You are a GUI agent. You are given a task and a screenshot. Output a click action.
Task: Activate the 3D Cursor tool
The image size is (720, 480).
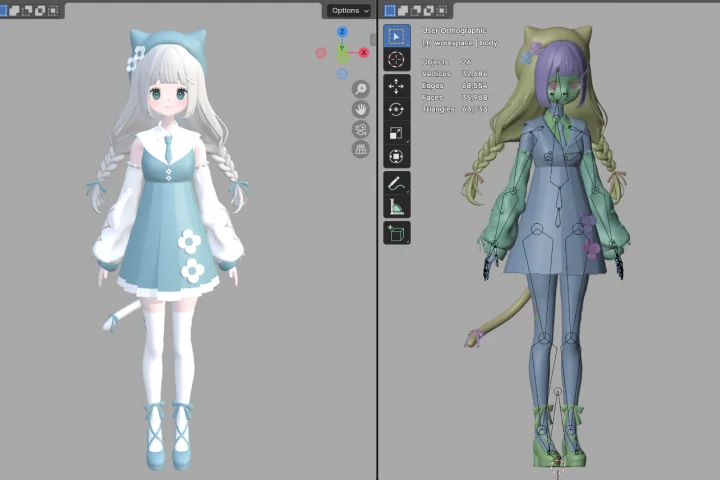(x=396, y=60)
